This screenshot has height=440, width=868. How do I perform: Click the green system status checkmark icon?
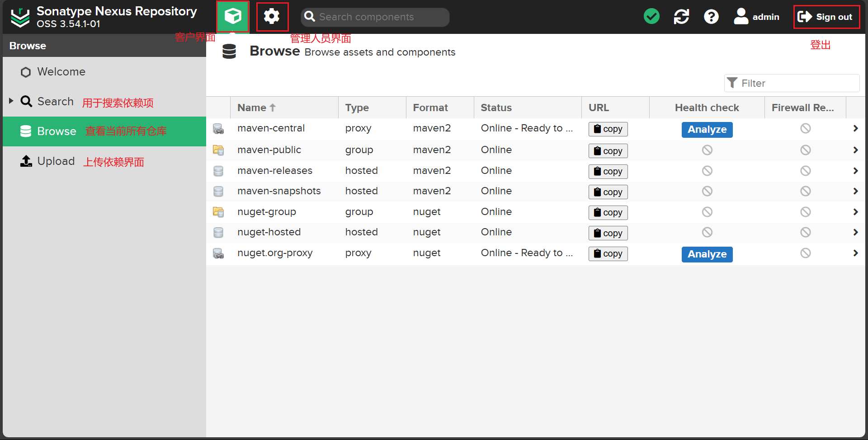(x=651, y=17)
